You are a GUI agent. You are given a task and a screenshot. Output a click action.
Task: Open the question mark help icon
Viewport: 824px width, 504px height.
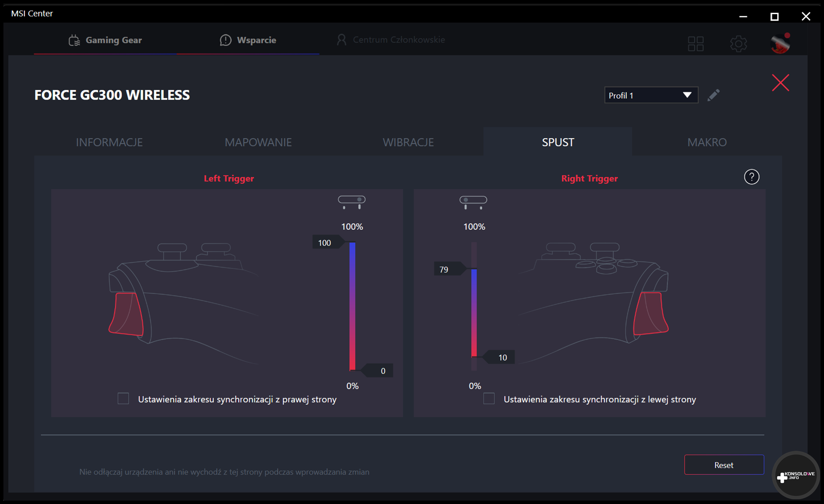tap(751, 177)
